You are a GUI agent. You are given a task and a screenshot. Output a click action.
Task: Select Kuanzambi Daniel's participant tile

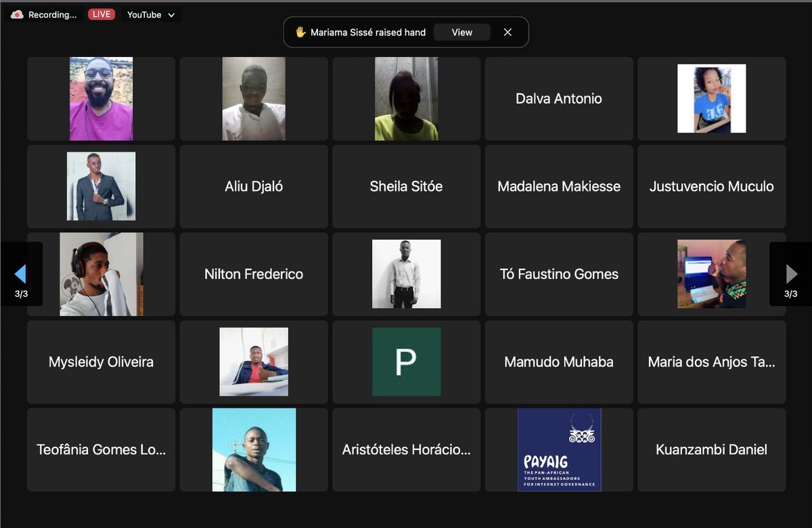tap(712, 449)
